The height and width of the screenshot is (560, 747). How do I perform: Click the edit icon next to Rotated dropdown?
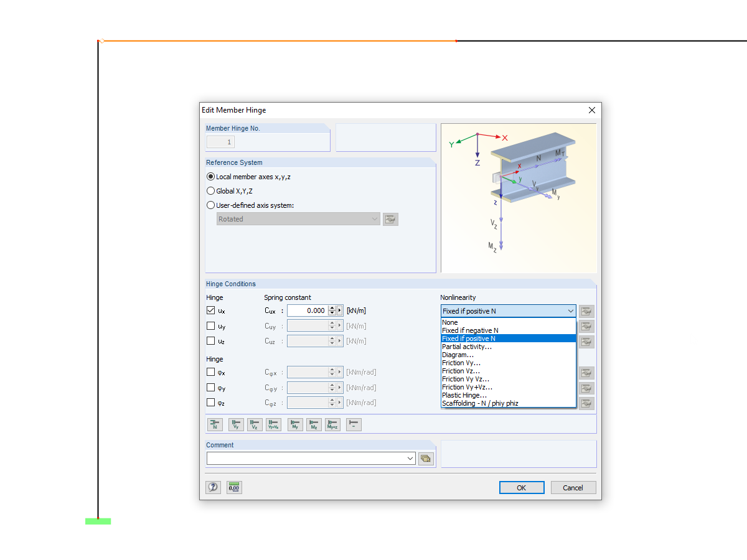[x=390, y=219]
